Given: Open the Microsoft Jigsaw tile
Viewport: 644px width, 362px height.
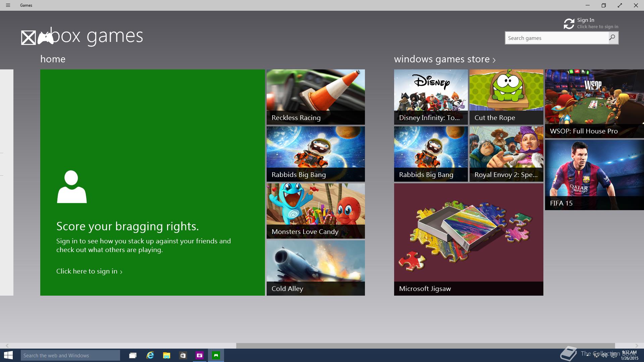Looking at the screenshot, I should tap(469, 239).
